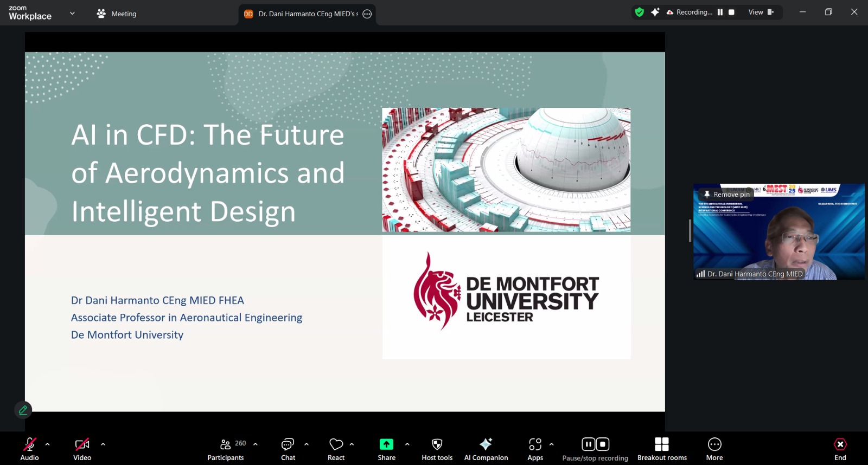Screen dimensions: 868x465
Task: Expand audio settings arrow next to Audio
Action: point(48,444)
